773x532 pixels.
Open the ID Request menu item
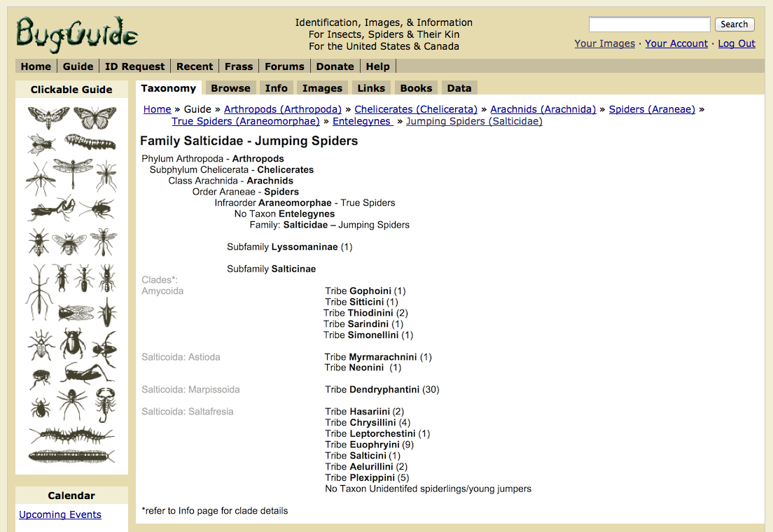[x=134, y=66]
